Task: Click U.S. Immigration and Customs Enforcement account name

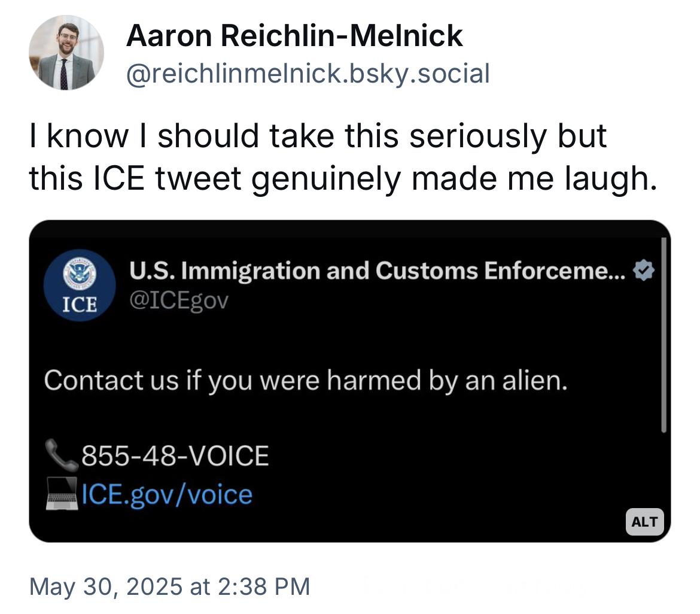Action: tap(378, 270)
